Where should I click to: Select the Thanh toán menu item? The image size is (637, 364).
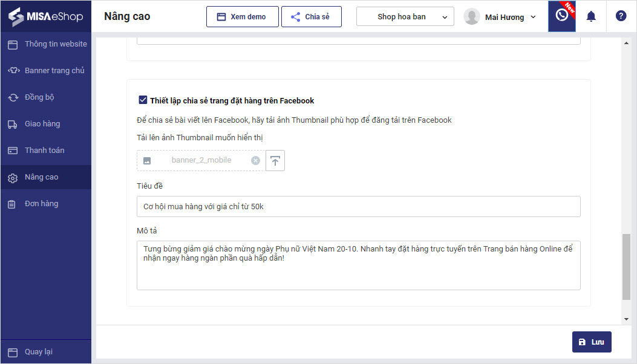click(x=46, y=151)
